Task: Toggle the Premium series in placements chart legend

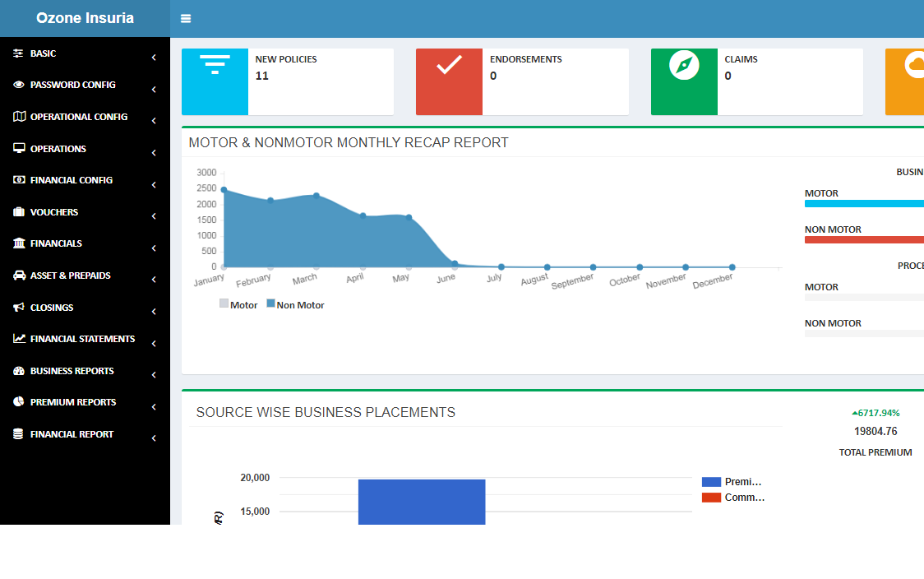Action: (x=734, y=481)
